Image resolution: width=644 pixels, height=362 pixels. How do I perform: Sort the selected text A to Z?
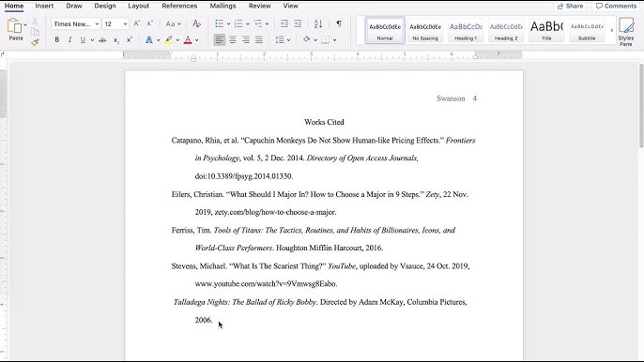click(318, 23)
